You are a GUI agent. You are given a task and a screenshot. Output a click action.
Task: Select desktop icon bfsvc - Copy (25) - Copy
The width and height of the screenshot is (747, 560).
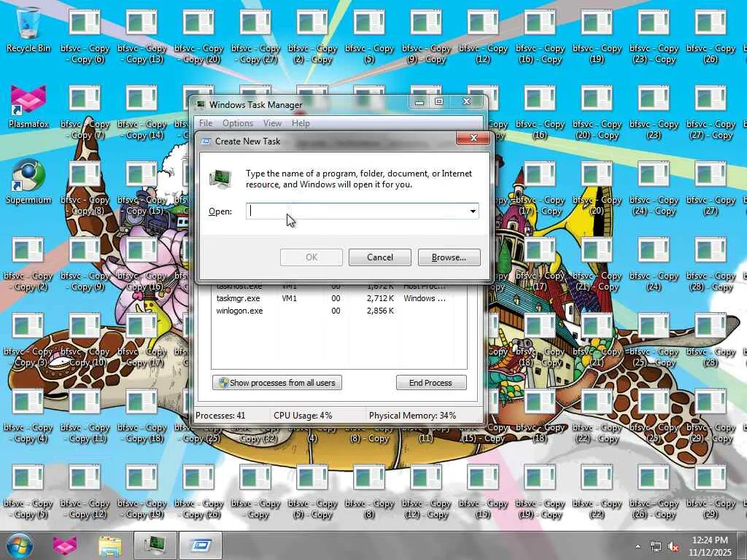coord(654,340)
